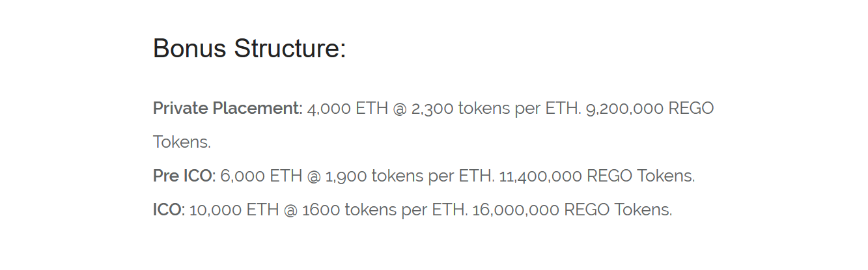Select the 9,200,000 REGO figure
This screenshot has height=270, width=868.
click(x=650, y=109)
